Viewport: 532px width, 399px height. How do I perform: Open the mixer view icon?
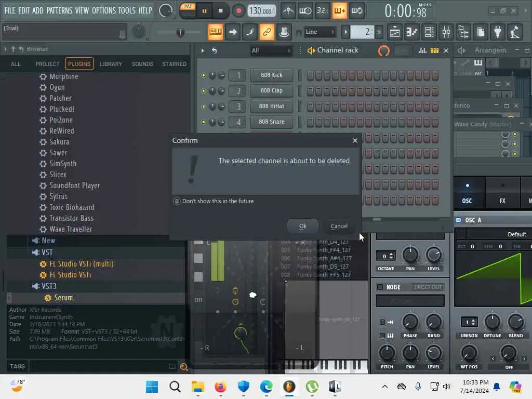coord(446,32)
